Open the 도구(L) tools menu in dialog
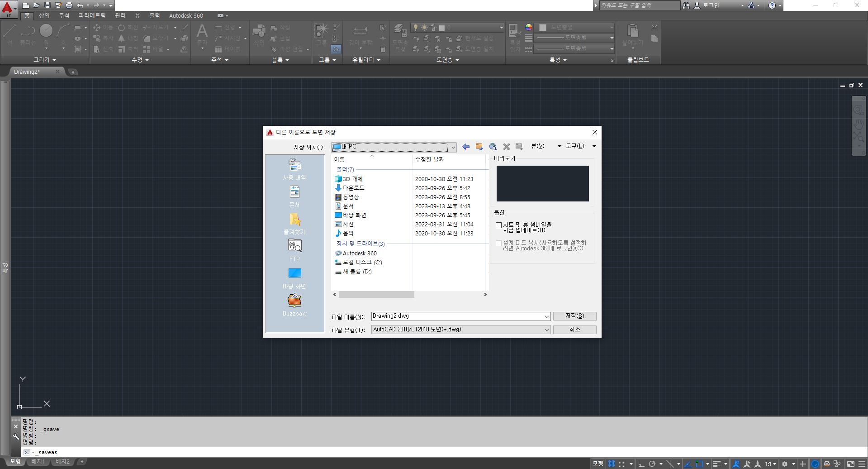Image resolution: width=868 pixels, height=469 pixels. (580, 146)
